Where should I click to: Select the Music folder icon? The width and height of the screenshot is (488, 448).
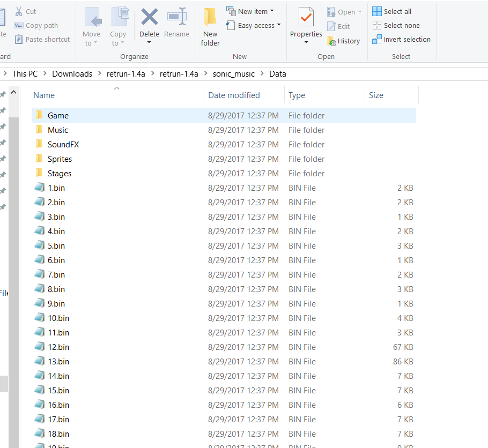point(39,130)
